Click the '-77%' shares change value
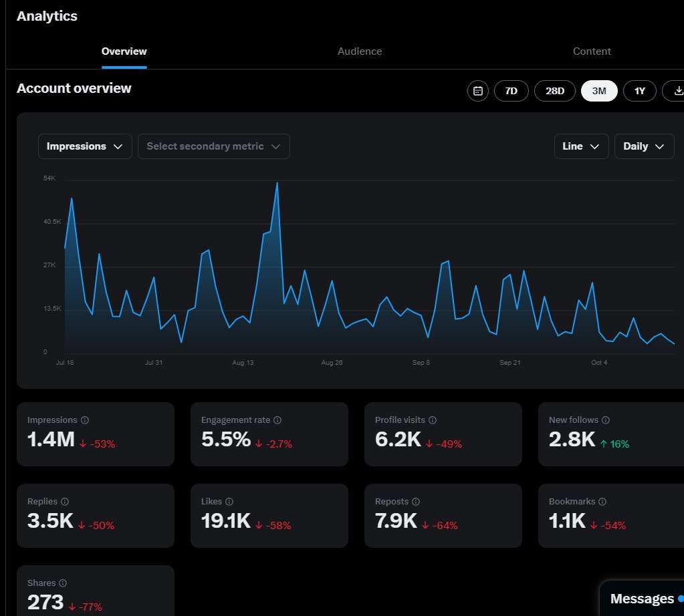Viewport: 684px width, 616px height. (x=90, y=607)
